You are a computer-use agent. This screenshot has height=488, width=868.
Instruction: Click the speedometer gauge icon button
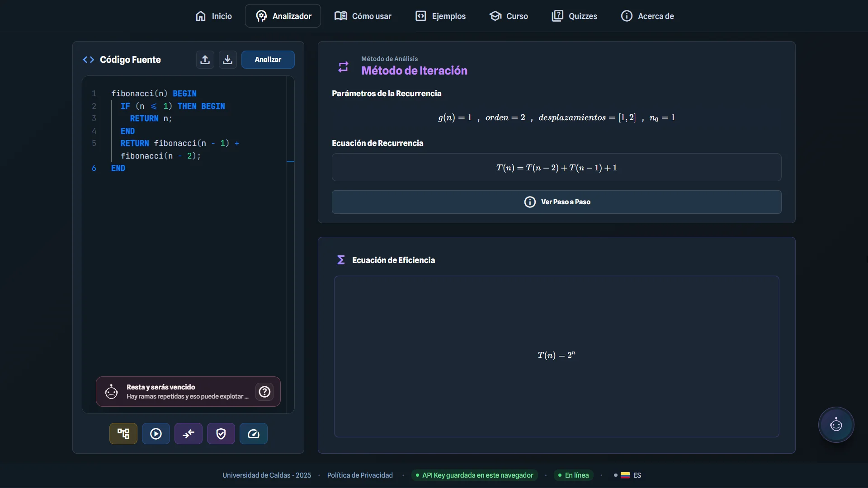coord(254,434)
